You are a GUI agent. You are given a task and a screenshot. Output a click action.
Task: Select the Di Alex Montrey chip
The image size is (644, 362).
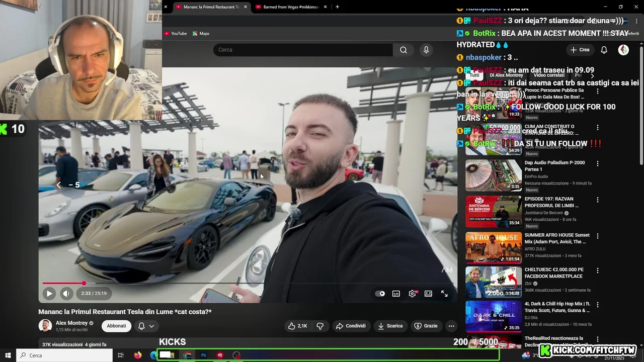506,75
